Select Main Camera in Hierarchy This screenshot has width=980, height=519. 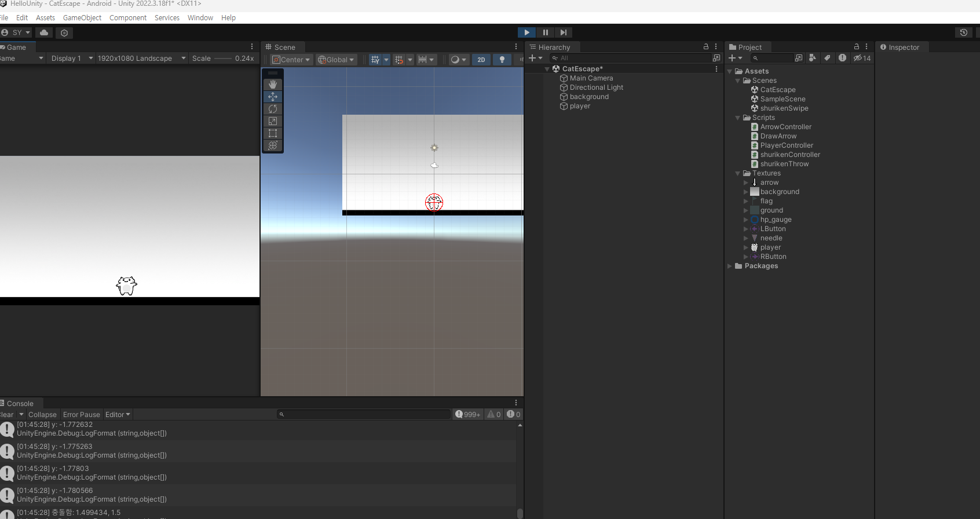tap(591, 78)
